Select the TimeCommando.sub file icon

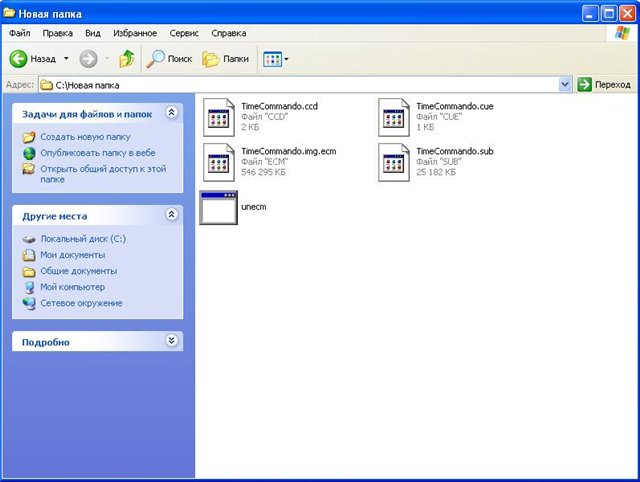coord(394,162)
